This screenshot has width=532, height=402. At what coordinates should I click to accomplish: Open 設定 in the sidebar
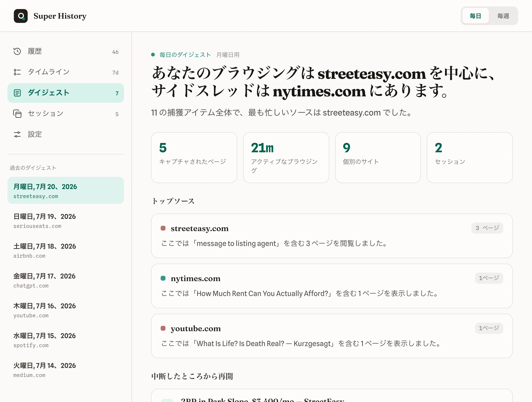coord(66,134)
